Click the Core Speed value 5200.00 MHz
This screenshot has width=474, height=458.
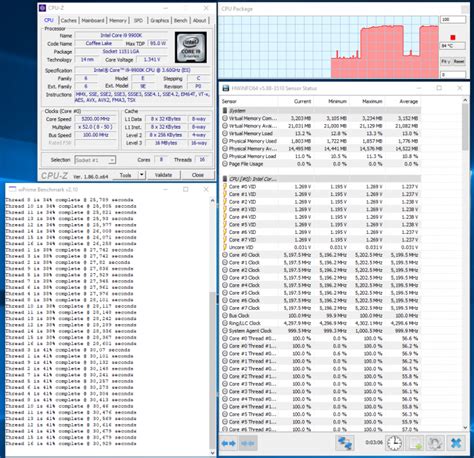pyautogui.click(x=95, y=119)
